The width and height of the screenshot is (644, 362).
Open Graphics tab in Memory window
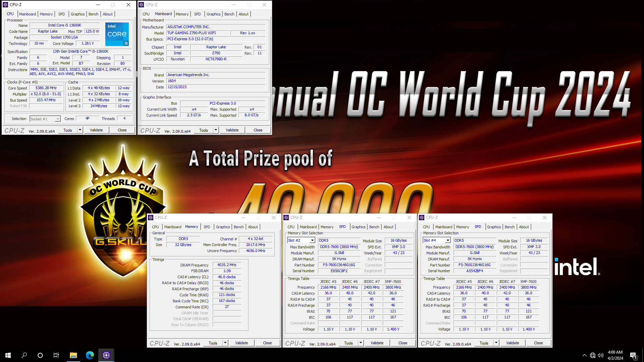click(x=223, y=227)
